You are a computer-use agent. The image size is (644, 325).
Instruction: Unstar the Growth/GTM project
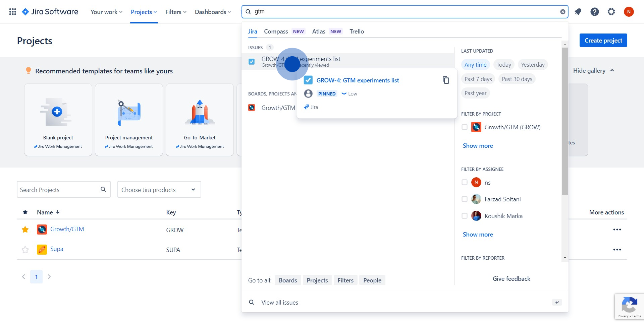[x=25, y=230]
